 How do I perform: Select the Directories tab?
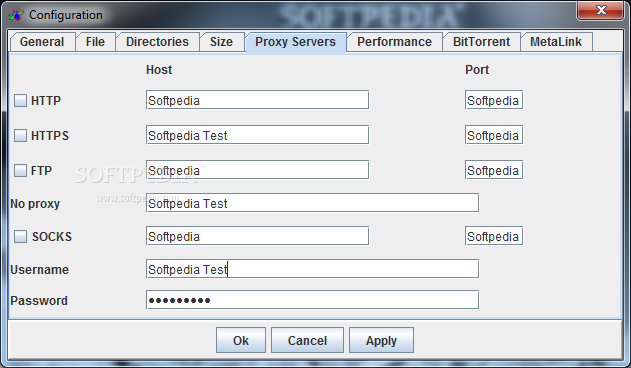[157, 42]
